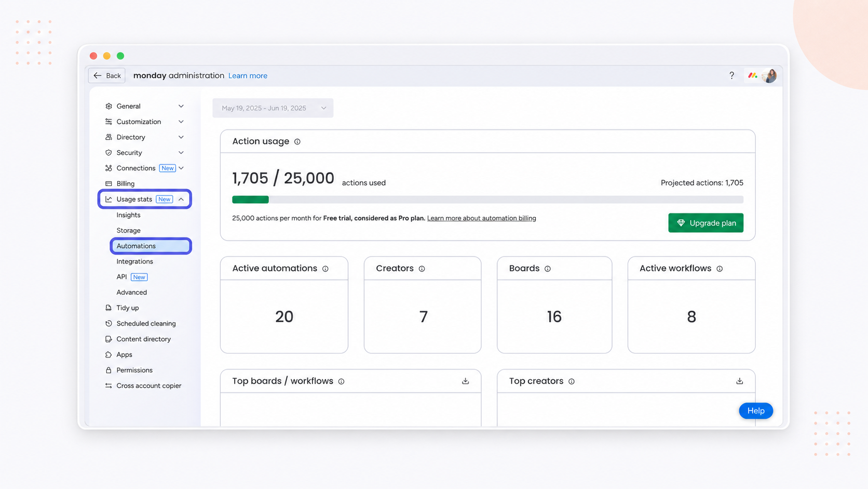Open Integrations under Usage stats
Viewport: 868px width, 489px height.
pyautogui.click(x=134, y=262)
